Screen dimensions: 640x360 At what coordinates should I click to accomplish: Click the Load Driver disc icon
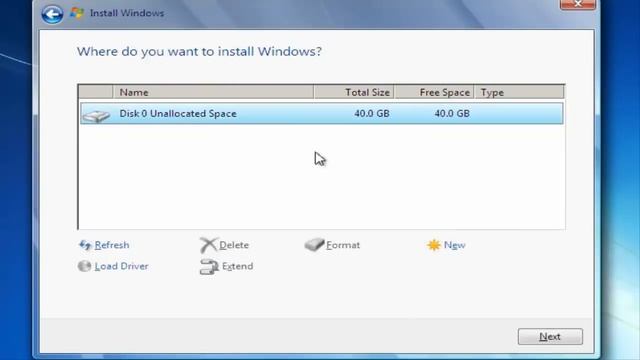coord(84,266)
